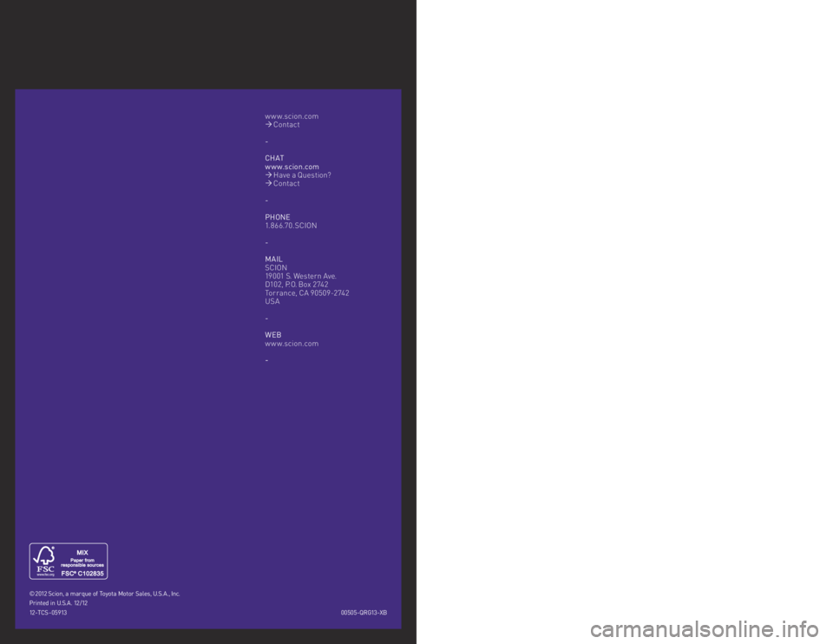Select the FSC C102835 certificate code

(x=82, y=574)
